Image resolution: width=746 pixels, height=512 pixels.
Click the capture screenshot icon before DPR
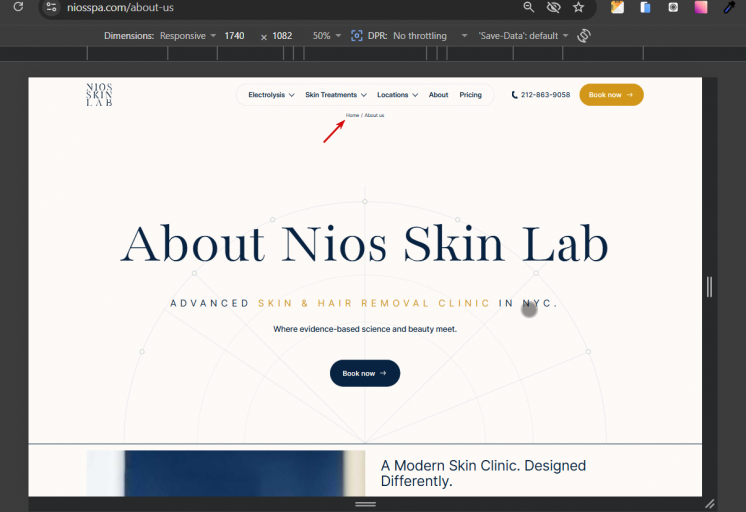tap(356, 36)
